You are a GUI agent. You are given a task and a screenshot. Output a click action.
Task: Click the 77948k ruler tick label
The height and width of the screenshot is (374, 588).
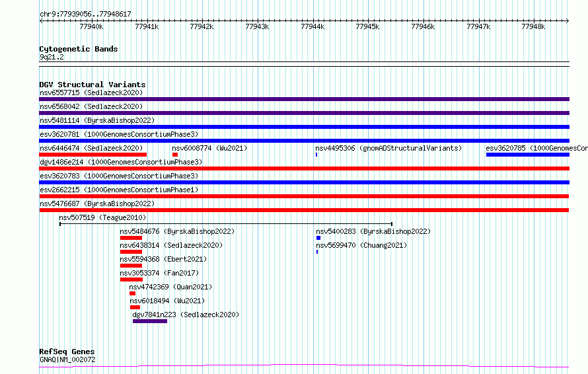[x=533, y=26]
